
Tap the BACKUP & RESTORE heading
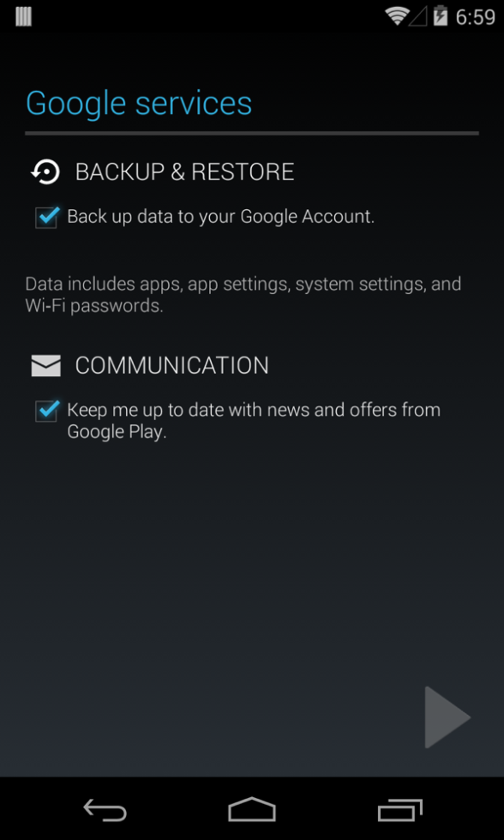click(185, 172)
